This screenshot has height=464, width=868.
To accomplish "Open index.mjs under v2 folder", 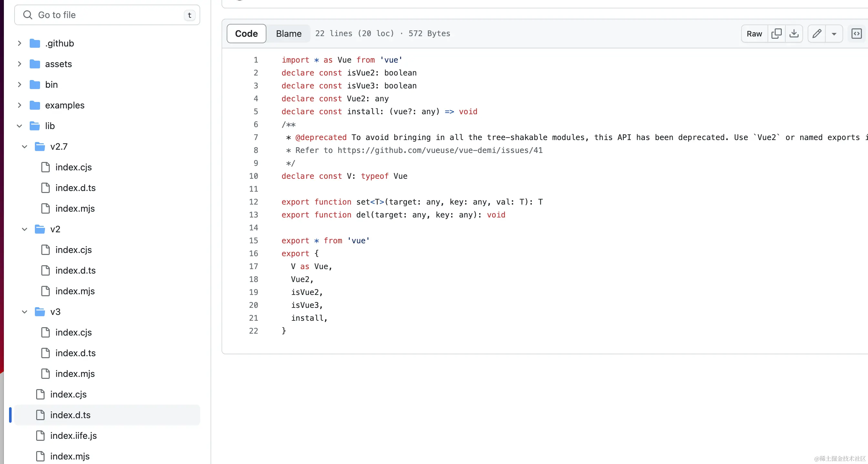I will tap(75, 291).
